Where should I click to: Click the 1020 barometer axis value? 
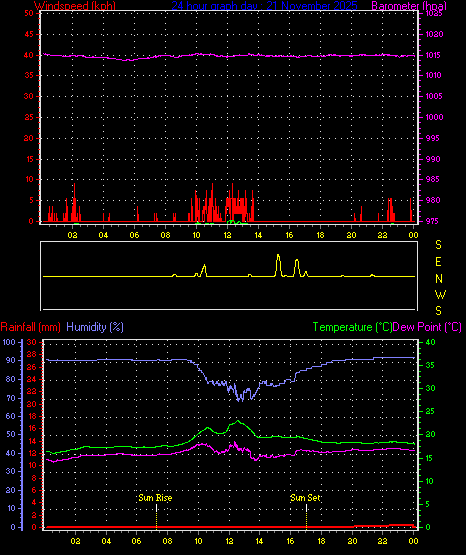click(434, 34)
